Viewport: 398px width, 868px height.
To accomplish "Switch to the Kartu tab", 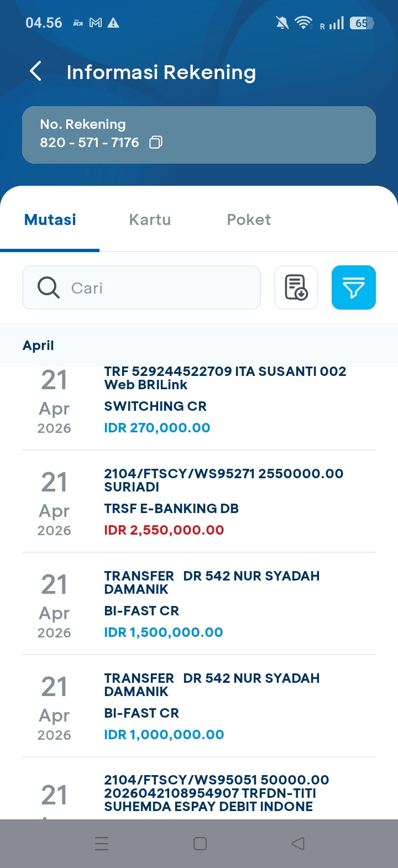I will (x=150, y=220).
